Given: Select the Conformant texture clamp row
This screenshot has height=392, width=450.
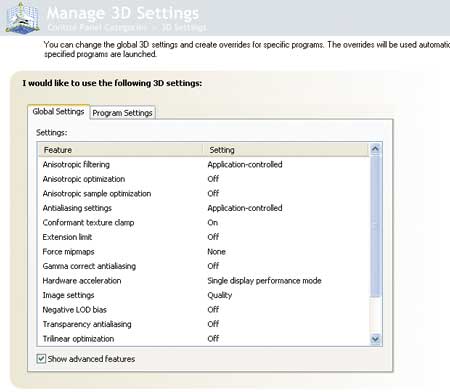Looking at the screenshot, I should click(203, 223).
